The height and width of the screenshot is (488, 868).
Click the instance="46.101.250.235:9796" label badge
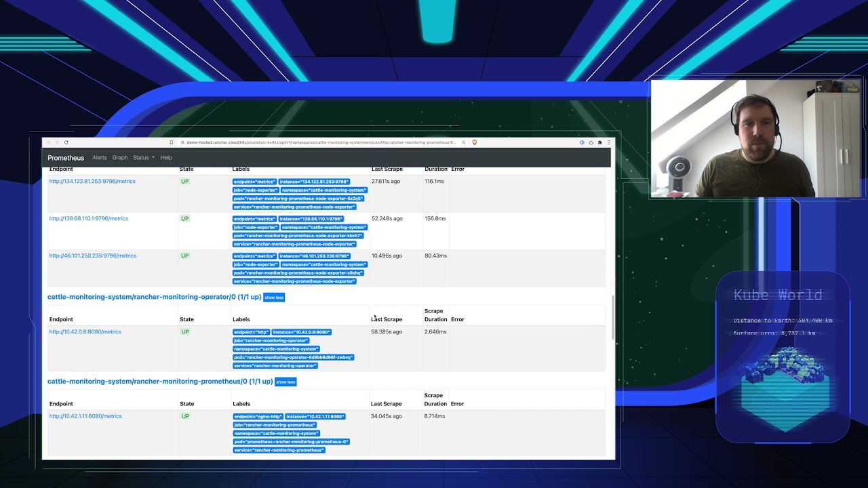(314, 256)
